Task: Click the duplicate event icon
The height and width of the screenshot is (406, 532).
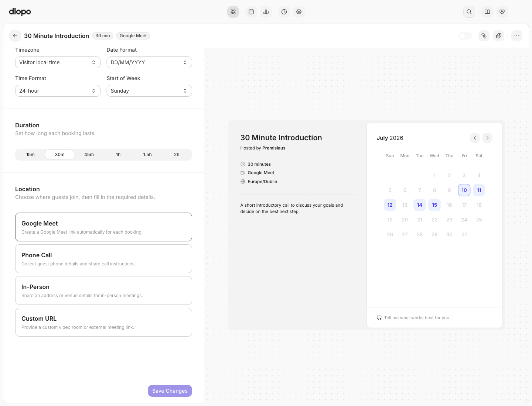Action: coord(499,36)
